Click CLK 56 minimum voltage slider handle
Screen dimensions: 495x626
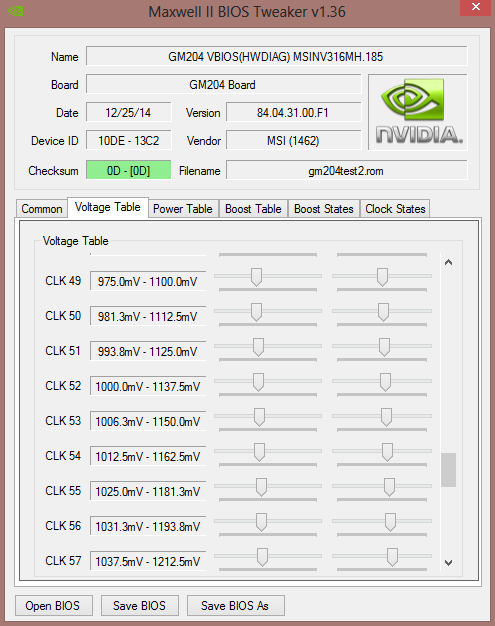tap(261, 522)
